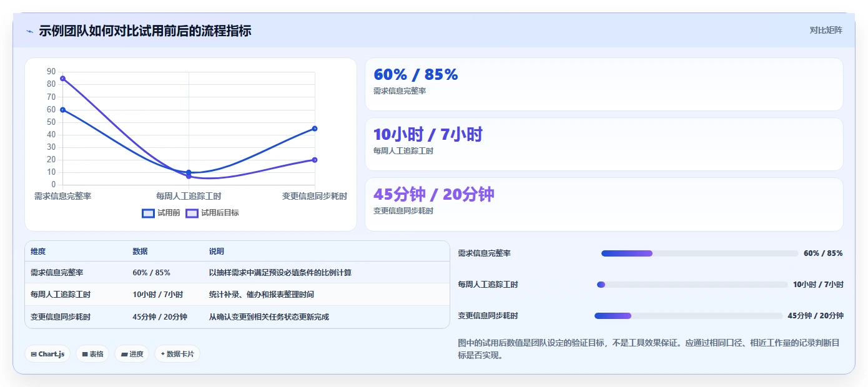
Task: Click table cell 60% / 85%
Action: click(x=151, y=273)
